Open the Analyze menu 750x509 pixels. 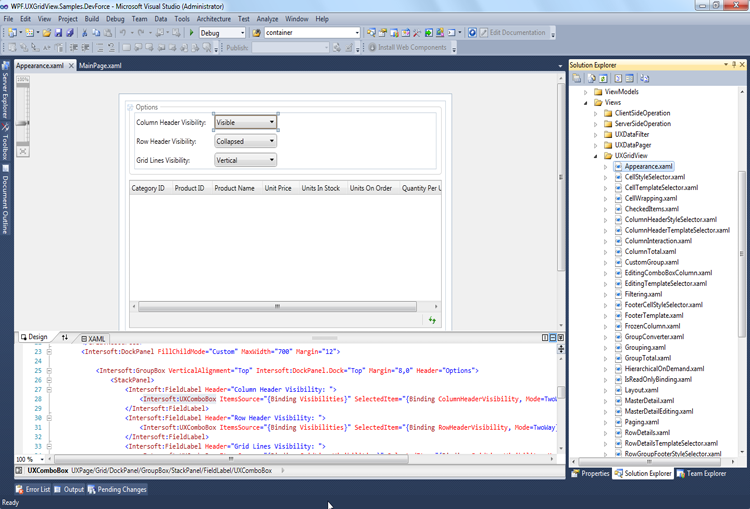point(267,19)
